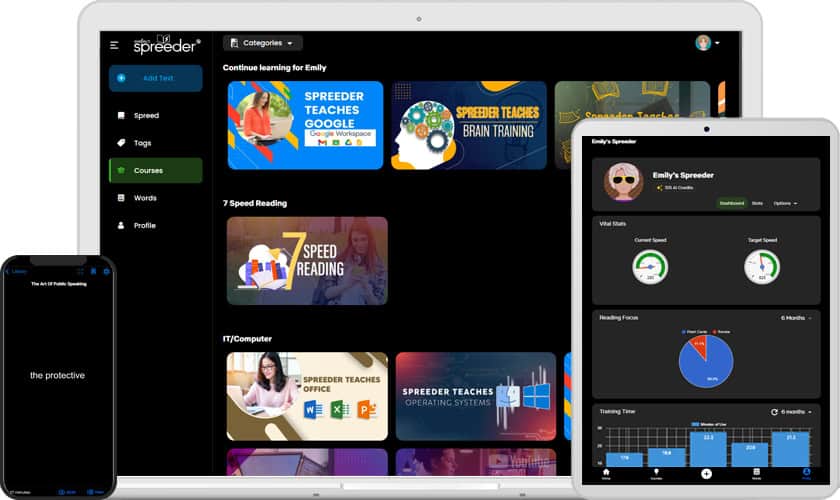Click the Profile person icon
The width and height of the screenshot is (840, 500).
pyautogui.click(x=121, y=225)
